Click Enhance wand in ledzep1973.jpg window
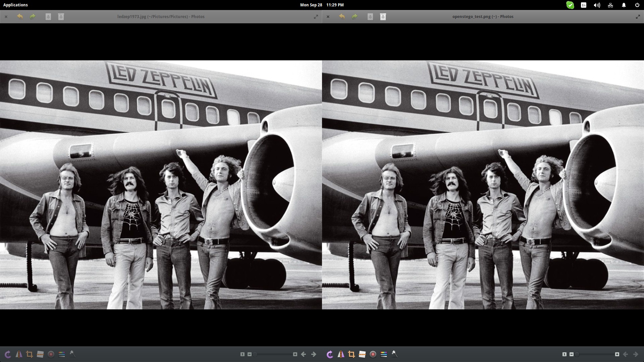 72,354
